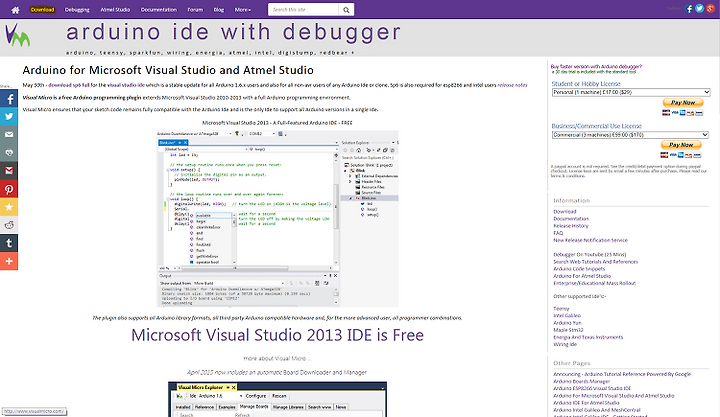Click the main 'Arduino for Microsoft Visual Studio' heading

pos(168,70)
